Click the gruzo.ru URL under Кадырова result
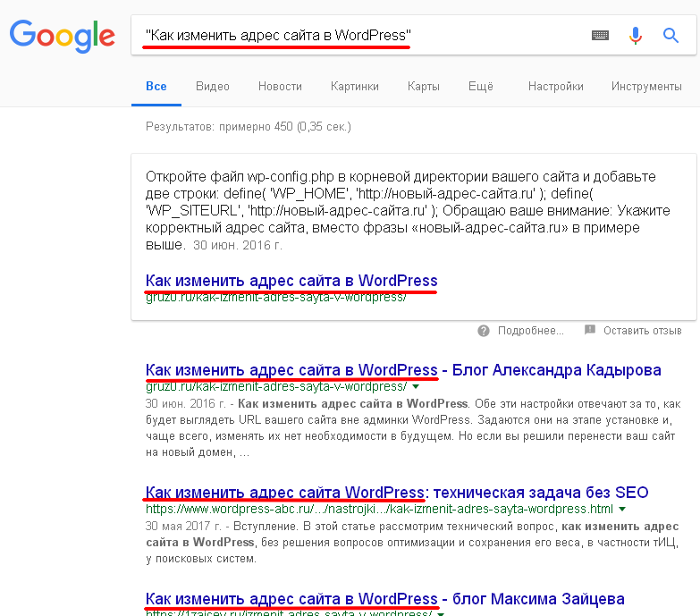Screen dimensions: 700x616 coord(276,386)
